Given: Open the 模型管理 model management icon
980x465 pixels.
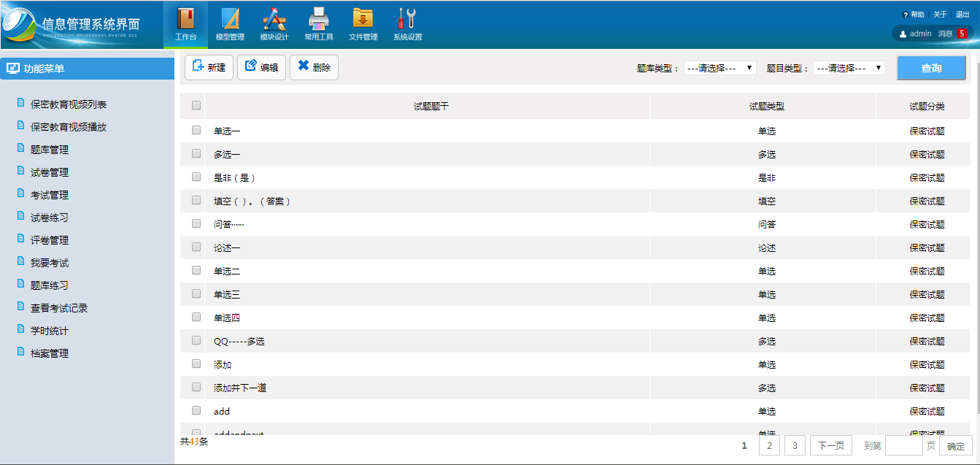Looking at the screenshot, I should point(230,19).
